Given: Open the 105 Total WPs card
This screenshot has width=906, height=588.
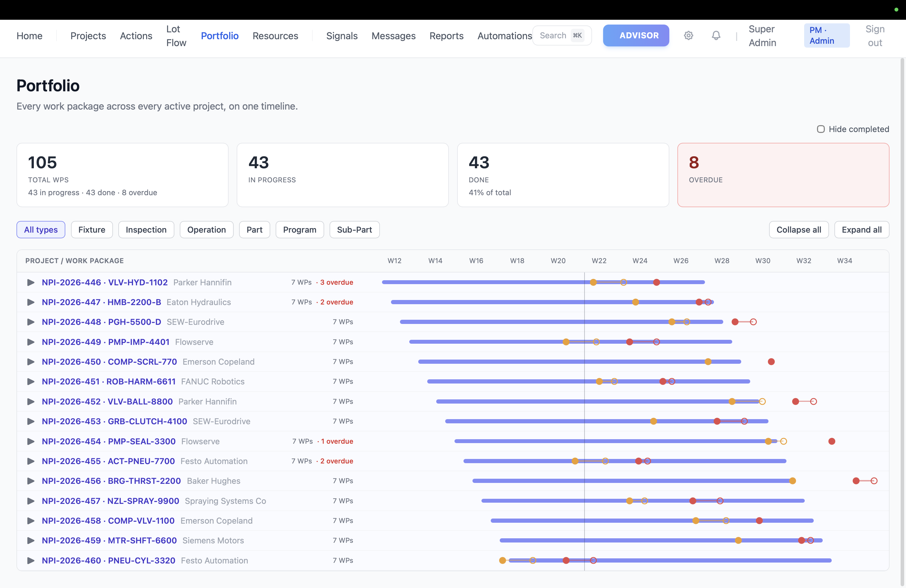Looking at the screenshot, I should [x=122, y=175].
